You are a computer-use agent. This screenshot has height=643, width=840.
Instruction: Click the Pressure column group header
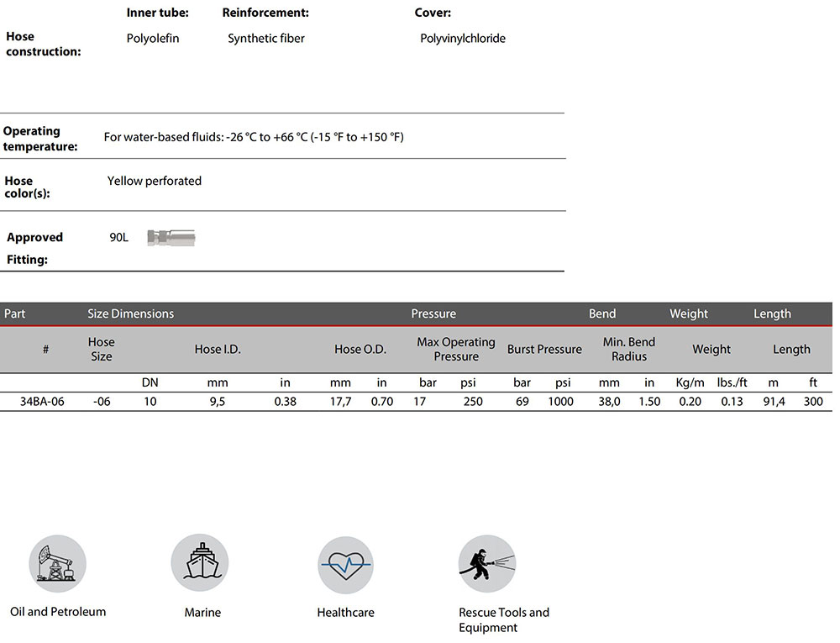(x=433, y=314)
